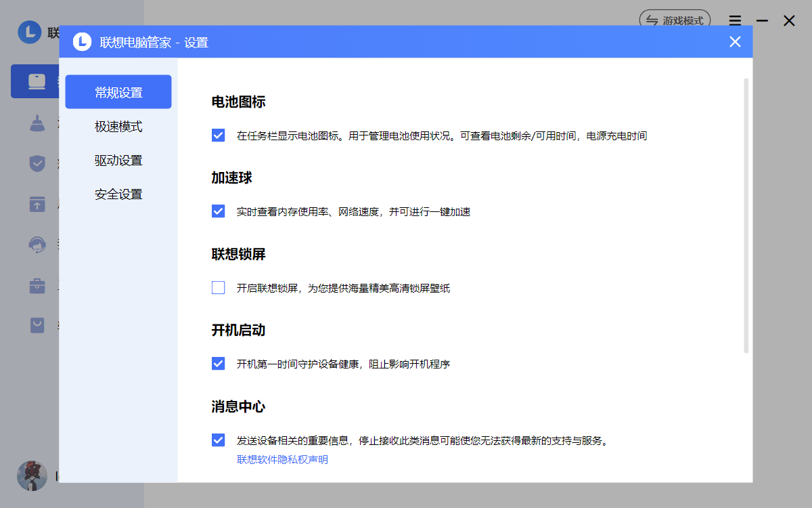
Task: Enable the 联想锁屏 checkbox
Action: [218, 288]
